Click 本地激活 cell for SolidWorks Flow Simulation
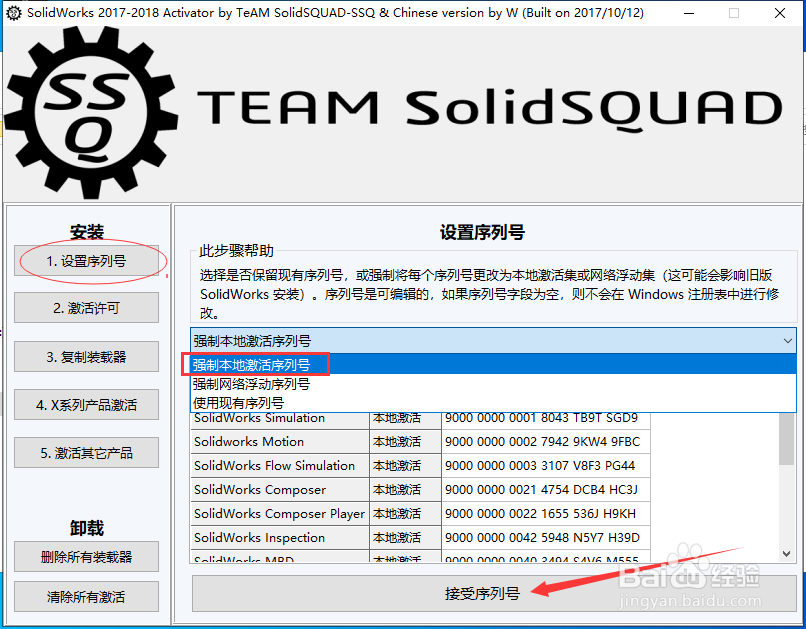Viewport: 806px width, 629px height. (405, 466)
